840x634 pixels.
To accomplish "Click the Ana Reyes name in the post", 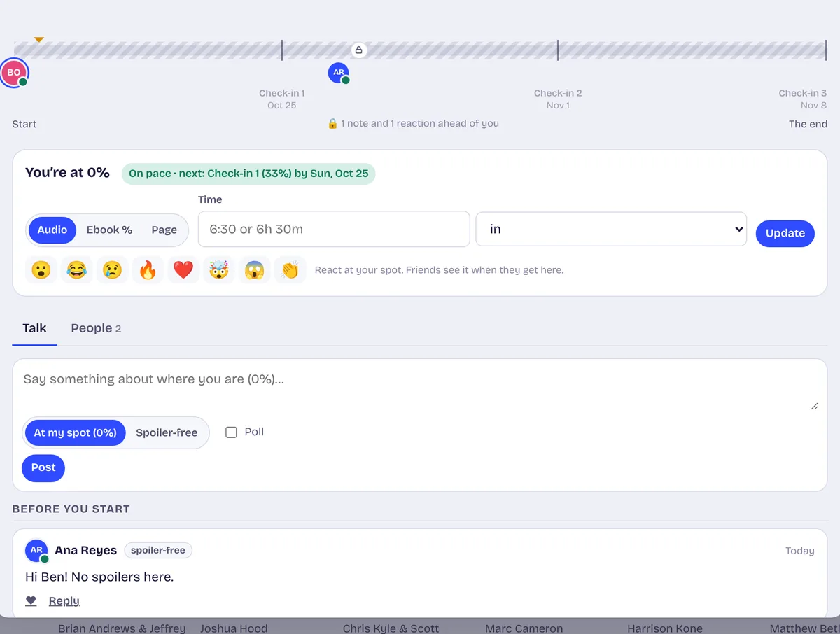I will click(86, 551).
